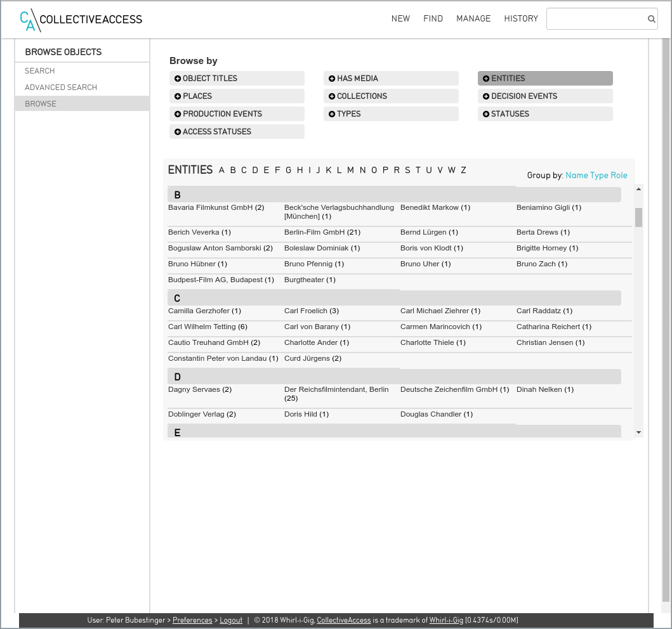Expand the Access Statuses facet
The image size is (672, 629).
click(216, 132)
